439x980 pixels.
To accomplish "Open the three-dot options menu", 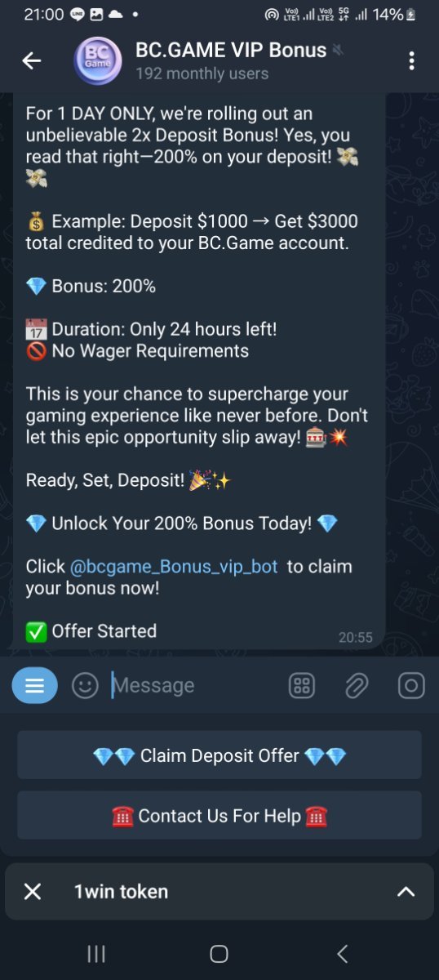I will pos(411,60).
